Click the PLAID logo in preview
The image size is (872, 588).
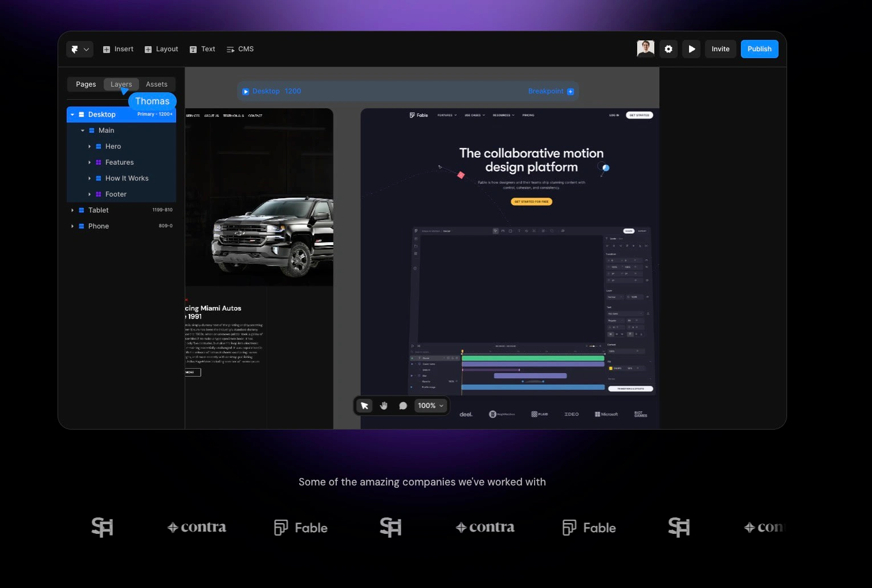click(539, 414)
